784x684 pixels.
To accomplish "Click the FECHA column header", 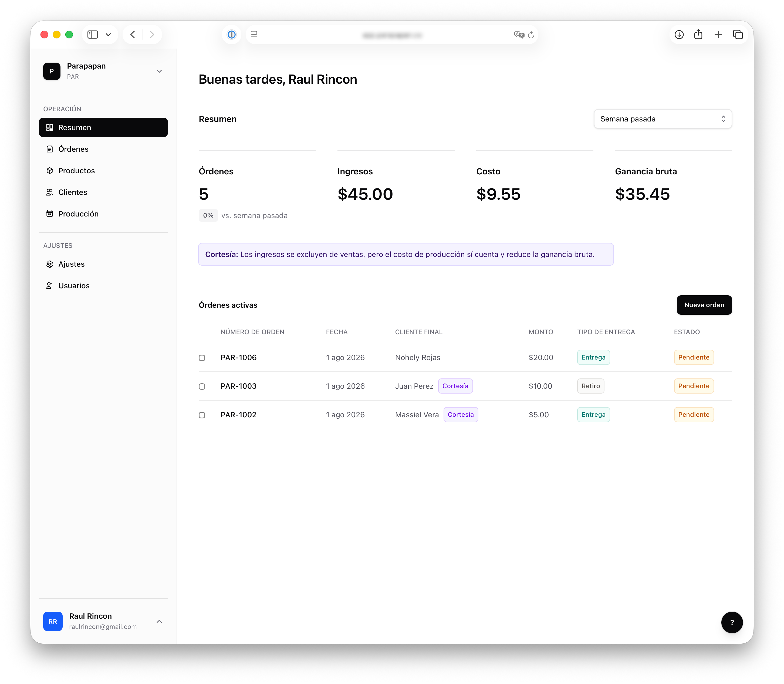I will (x=337, y=332).
